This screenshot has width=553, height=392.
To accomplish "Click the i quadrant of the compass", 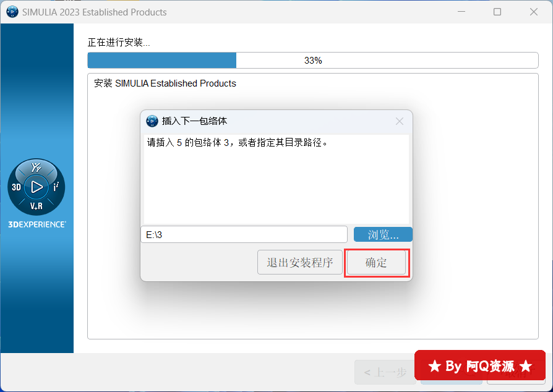I will click(x=56, y=187).
